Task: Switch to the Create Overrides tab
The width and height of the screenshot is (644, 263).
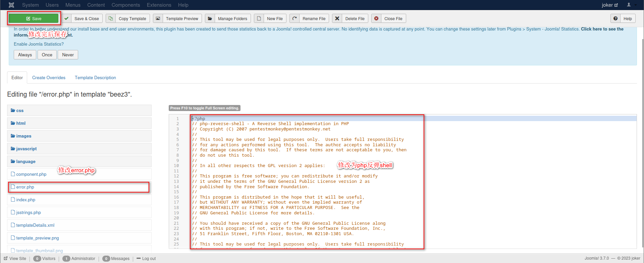Action: 49,77
